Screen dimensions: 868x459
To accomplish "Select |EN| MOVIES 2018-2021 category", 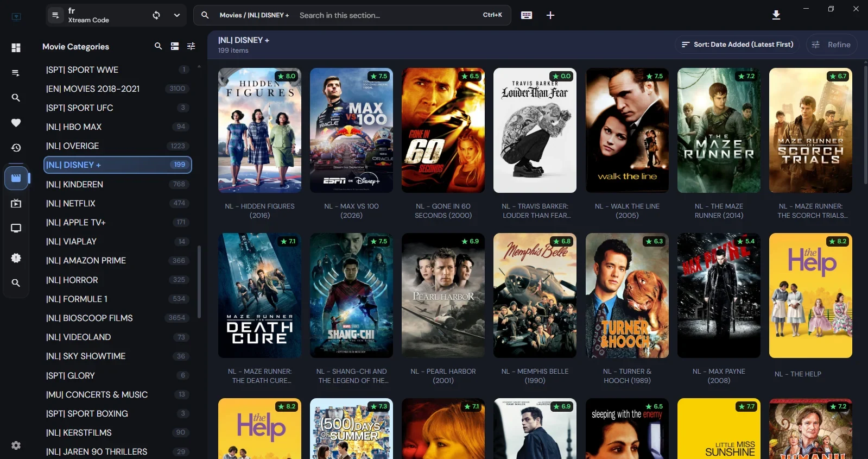I will tap(117, 89).
